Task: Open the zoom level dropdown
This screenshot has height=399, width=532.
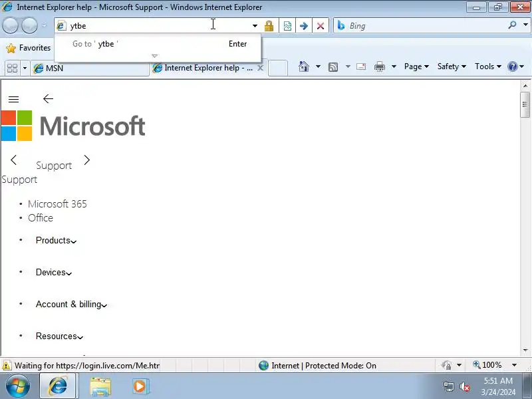Action: click(x=514, y=365)
